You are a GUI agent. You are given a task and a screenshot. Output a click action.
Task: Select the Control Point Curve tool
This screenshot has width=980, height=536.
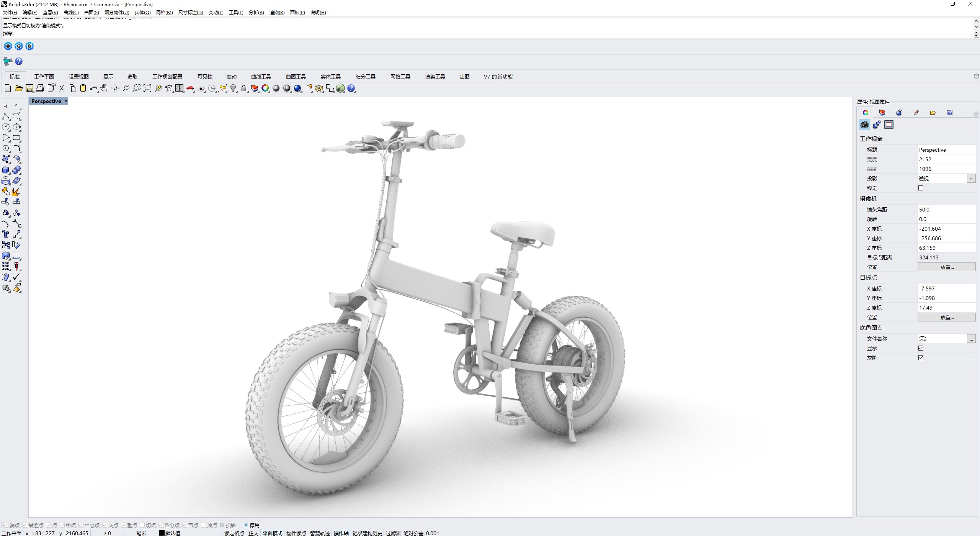coord(16,116)
